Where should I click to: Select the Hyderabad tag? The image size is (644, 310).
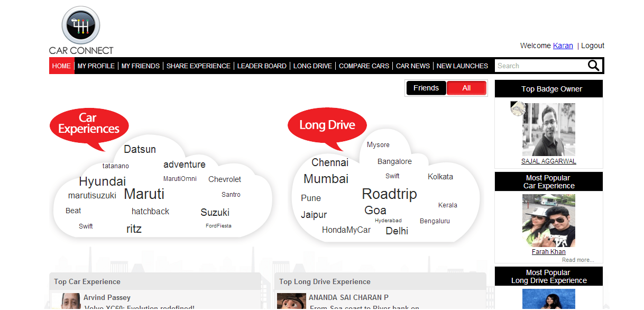tap(388, 221)
